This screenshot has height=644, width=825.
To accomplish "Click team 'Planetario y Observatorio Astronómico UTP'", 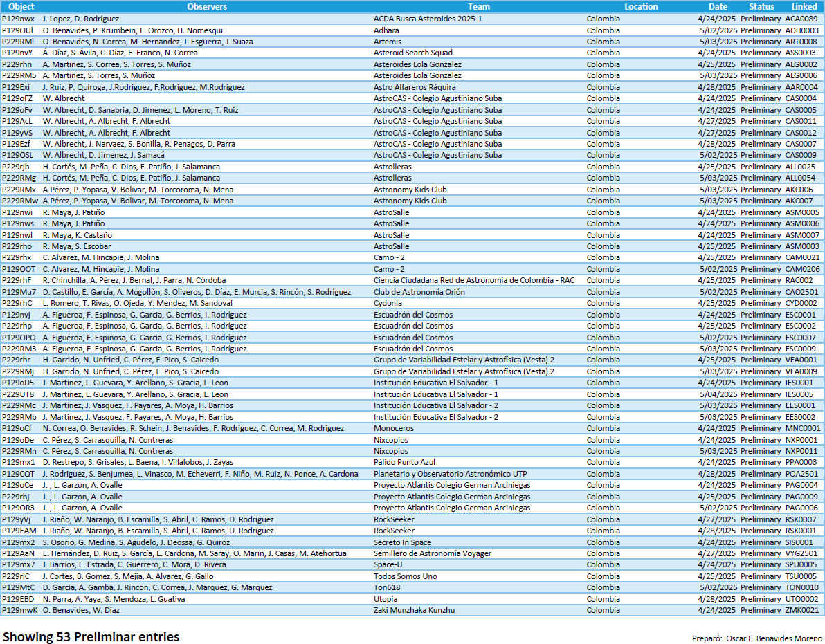I will tap(451, 475).
